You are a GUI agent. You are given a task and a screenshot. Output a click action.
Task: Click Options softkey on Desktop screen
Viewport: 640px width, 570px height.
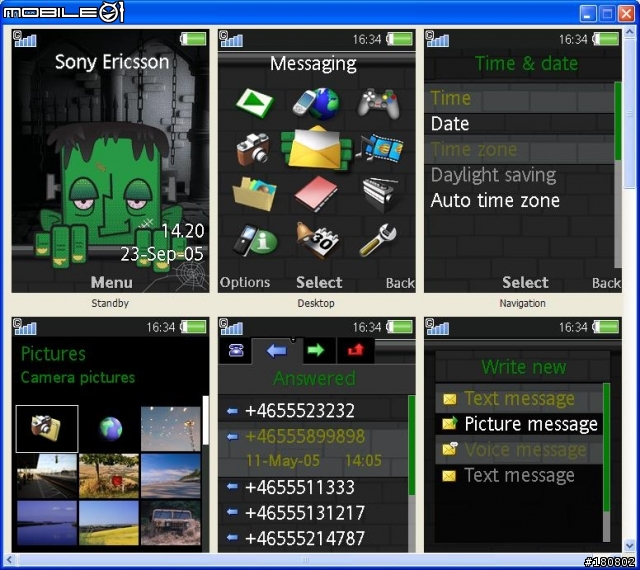click(x=245, y=283)
